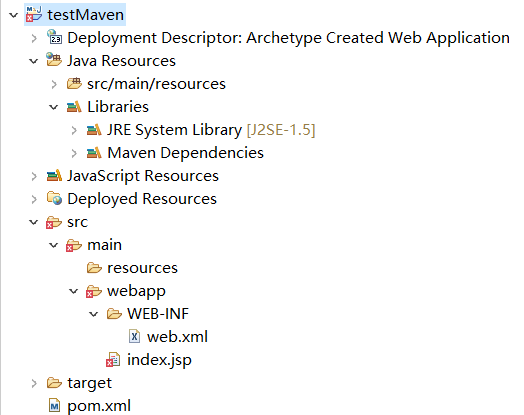The image size is (524, 415).
Task: Click the index.jsp file error icon
Action: (x=114, y=360)
